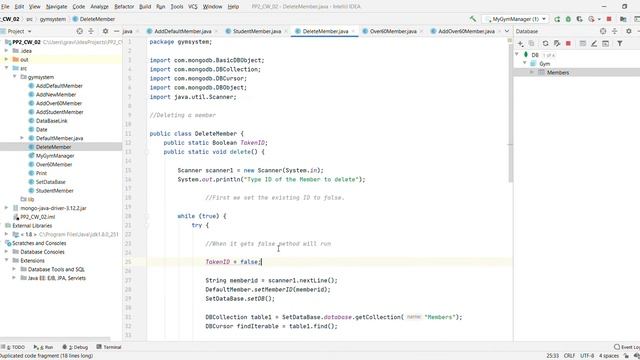Expand the Members table in Database panel

(532, 72)
